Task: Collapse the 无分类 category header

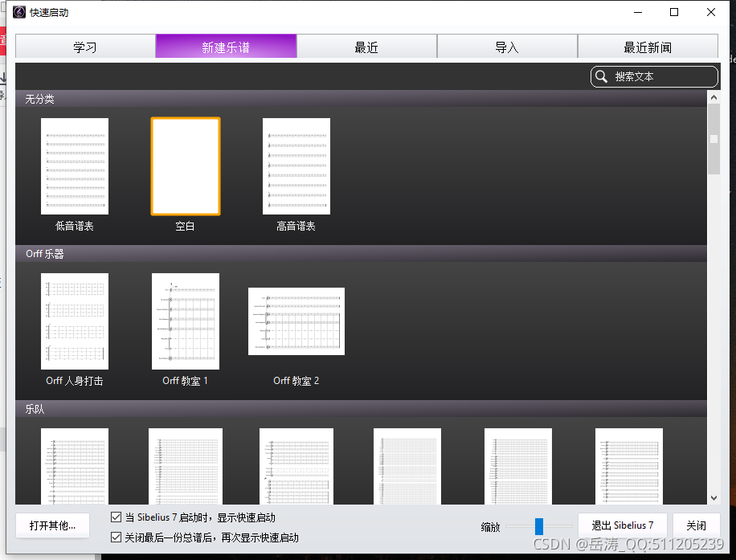Action: pos(361,99)
